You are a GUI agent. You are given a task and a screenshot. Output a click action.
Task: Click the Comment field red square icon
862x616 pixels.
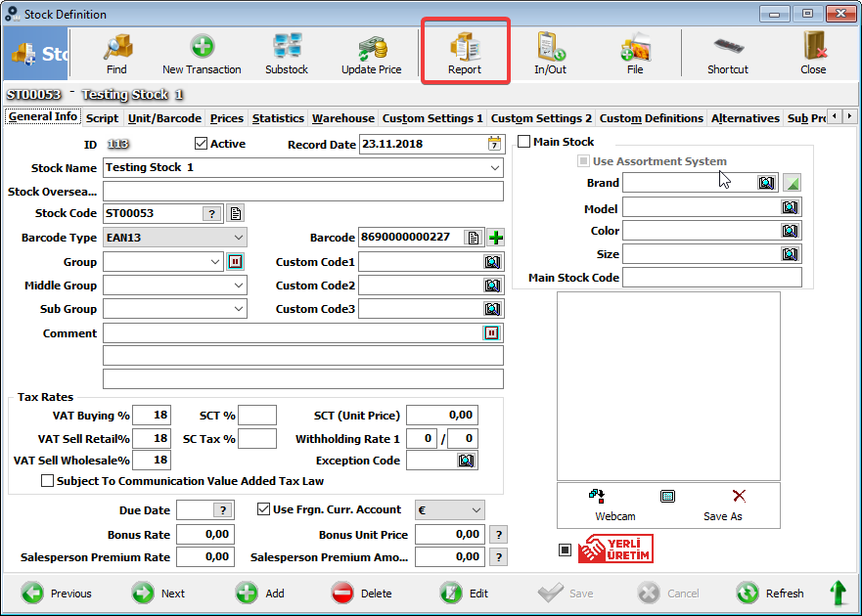pyautogui.click(x=491, y=333)
